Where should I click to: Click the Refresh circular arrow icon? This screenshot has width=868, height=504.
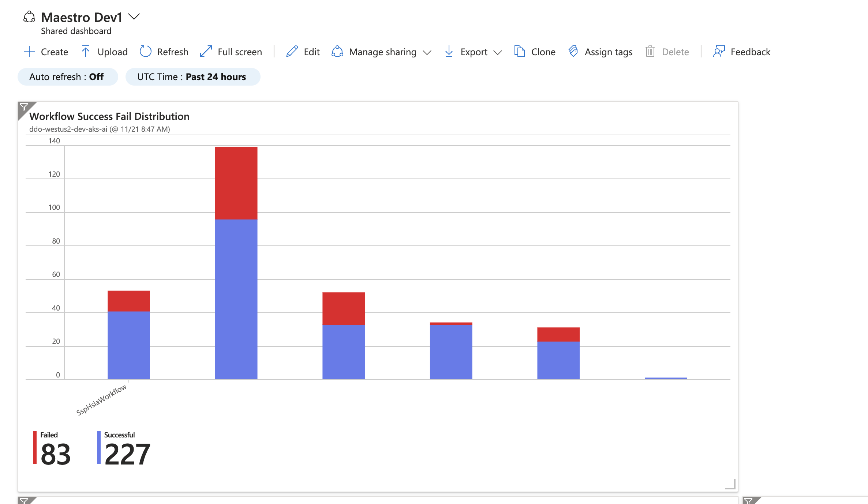145,52
